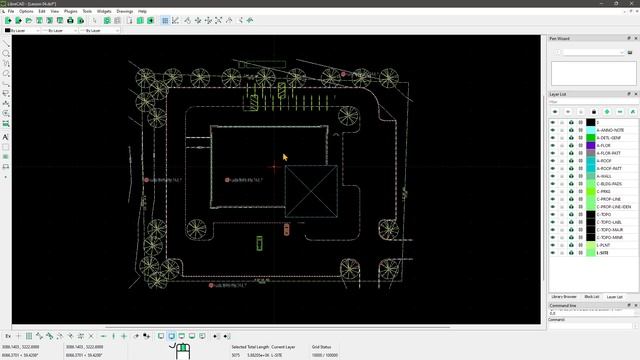Image resolution: width=640 pixels, height=360 pixels.
Task: Open the Plugins menu
Action: click(x=71, y=11)
